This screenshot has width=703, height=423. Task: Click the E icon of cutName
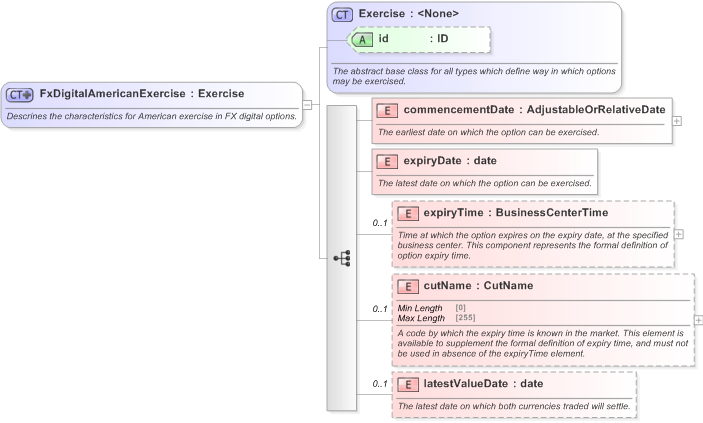coord(408,287)
